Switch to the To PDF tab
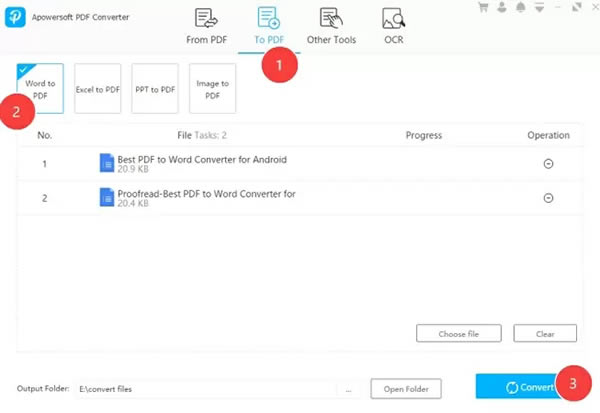This screenshot has width=600, height=413. (x=268, y=26)
